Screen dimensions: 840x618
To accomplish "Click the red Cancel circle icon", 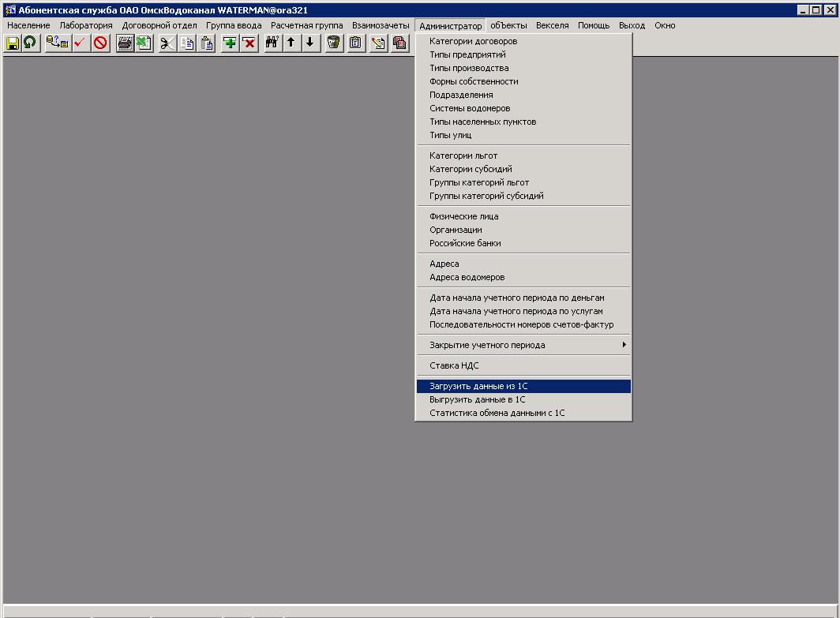I will pos(100,43).
